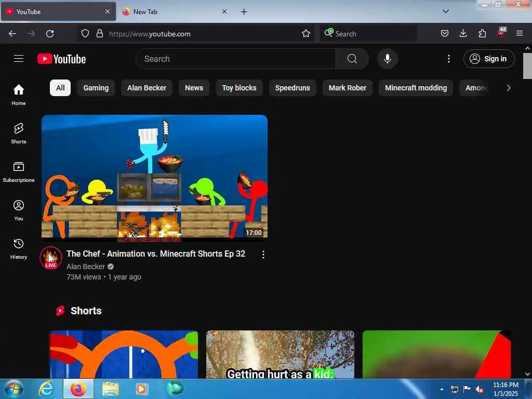Select the YouTube browser tab
Viewport: 532px width, 399px height.
click(58, 12)
